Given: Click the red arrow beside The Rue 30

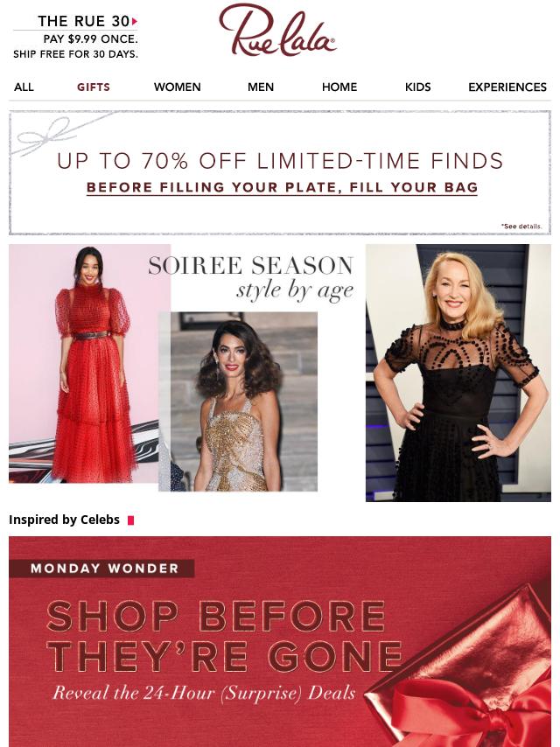Looking at the screenshot, I should coord(135,21).
